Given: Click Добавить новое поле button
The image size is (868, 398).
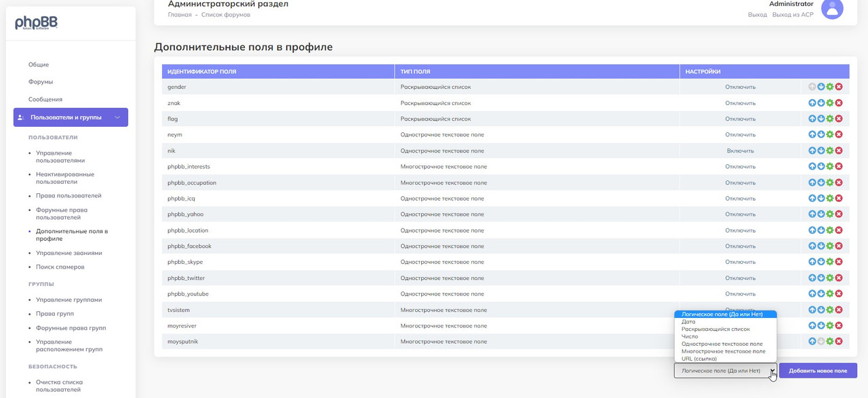Looking at the screenshot, I should (x=818, y=371).
